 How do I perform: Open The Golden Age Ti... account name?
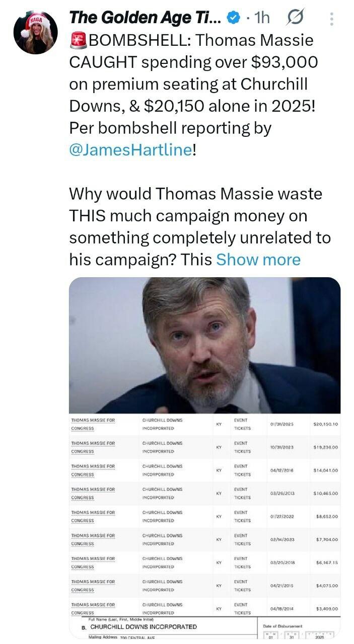(145, 18)
